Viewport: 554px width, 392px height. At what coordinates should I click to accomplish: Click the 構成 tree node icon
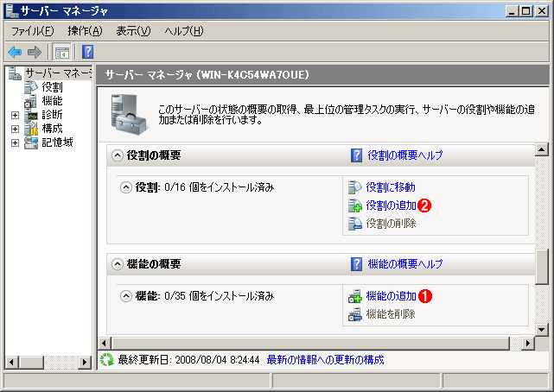coord(31,129)
